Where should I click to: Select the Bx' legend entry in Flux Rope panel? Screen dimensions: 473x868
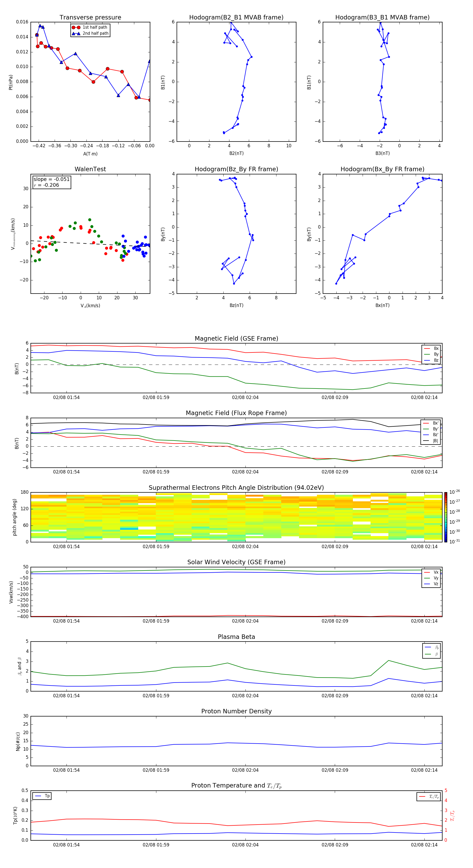click(x=431, y=423)
